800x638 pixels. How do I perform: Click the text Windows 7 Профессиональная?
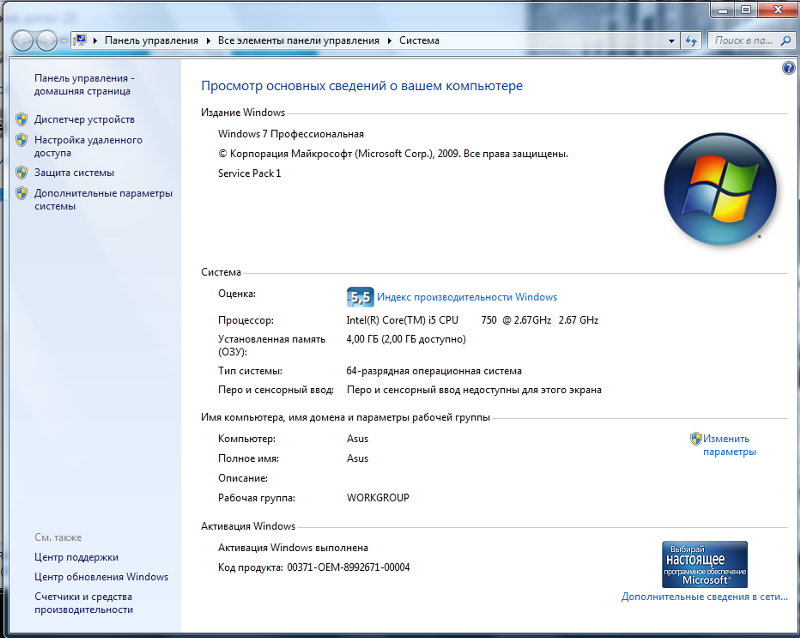[291, 134]
